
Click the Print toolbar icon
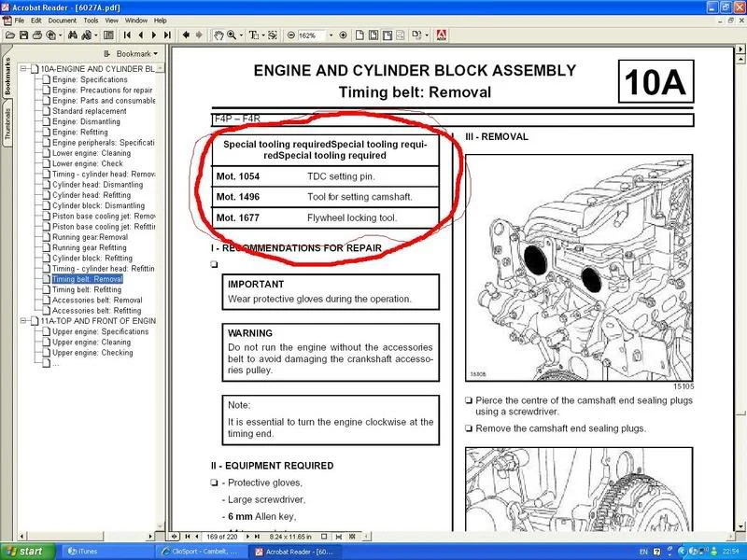[36, 35]
